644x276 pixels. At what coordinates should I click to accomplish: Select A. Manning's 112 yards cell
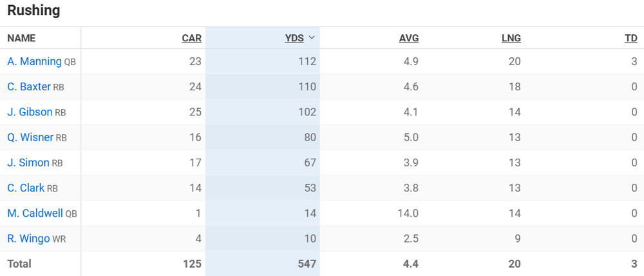307,62
